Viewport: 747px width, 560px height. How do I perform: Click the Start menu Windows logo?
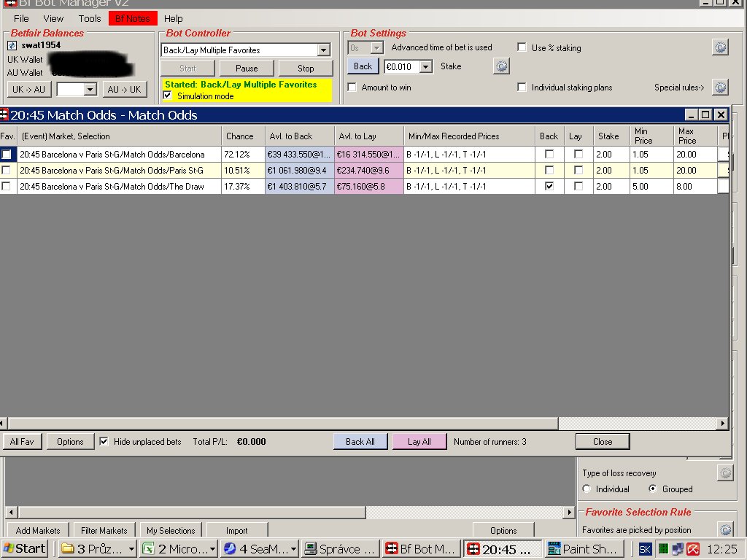point(9,548)
